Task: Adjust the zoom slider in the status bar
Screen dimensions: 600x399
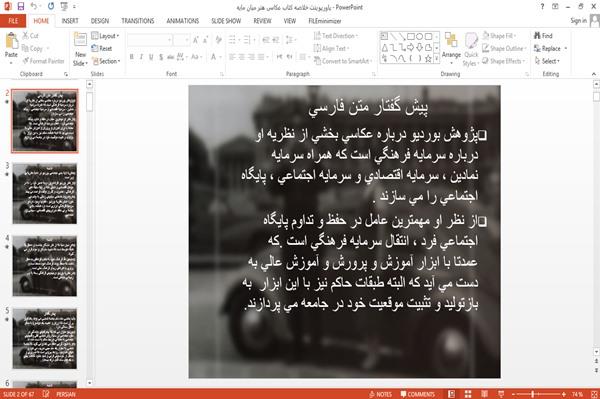Action: (x=532, y=394)
